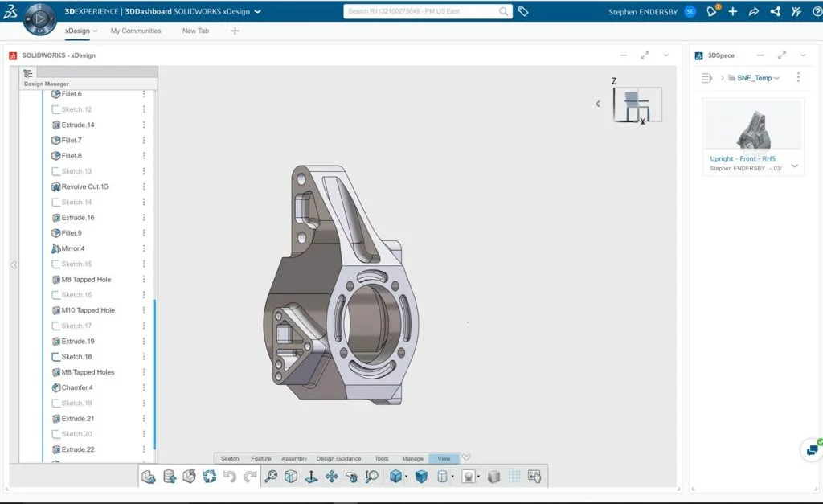The width and height of the screenshot is (823, 504).
Task: Click the Normal To view icon
Action: [311, 477]
